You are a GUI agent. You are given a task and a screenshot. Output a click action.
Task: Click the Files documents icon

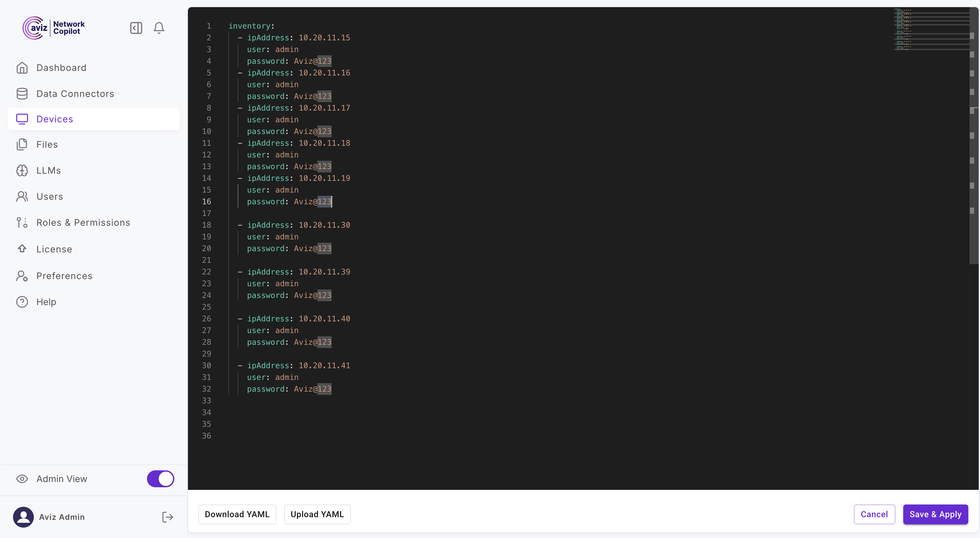click(x=22, y=144)
